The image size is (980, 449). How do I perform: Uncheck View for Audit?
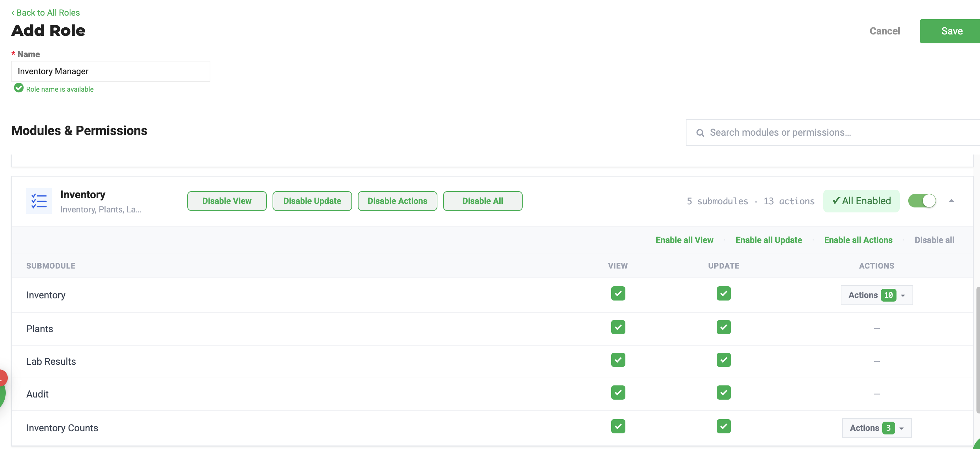[618, 393]
